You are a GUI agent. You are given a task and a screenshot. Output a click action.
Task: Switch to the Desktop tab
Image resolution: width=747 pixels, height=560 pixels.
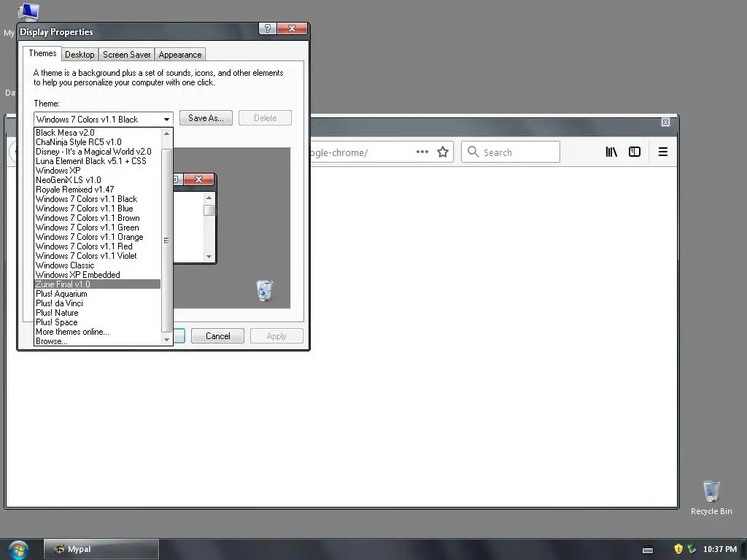tap(80, 54)
